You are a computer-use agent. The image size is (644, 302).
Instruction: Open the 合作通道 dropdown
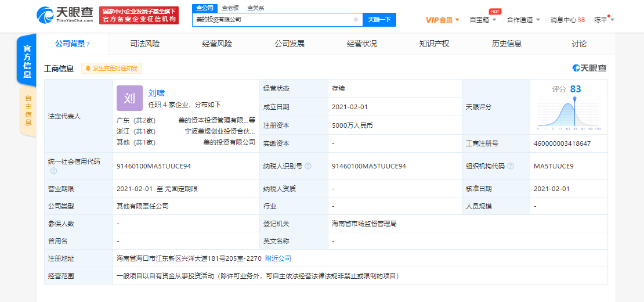pos(523,20)
